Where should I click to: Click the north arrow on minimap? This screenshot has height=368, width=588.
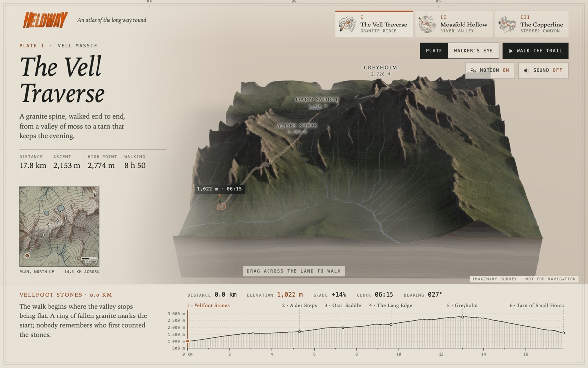click(x=94, y=193)
